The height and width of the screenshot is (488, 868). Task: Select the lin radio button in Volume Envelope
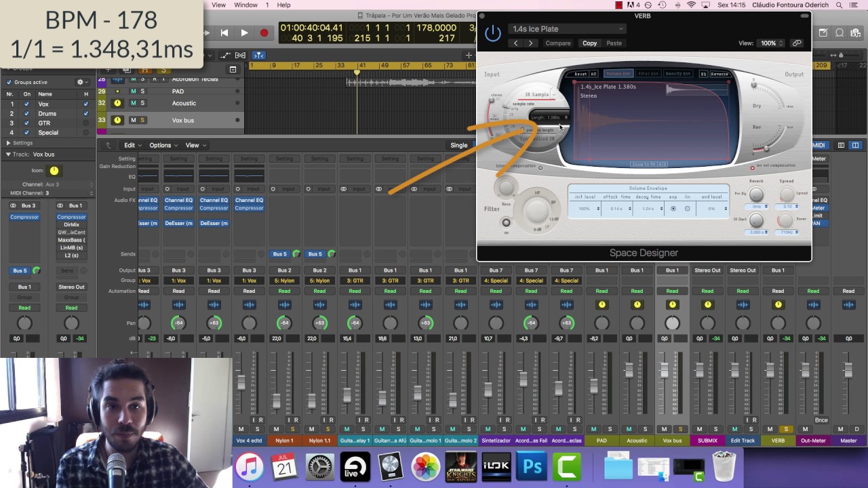tap(687, 209)
